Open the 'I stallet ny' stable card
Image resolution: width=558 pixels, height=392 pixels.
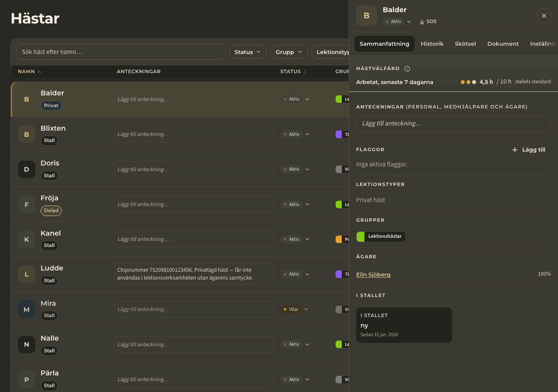(404, 325)
